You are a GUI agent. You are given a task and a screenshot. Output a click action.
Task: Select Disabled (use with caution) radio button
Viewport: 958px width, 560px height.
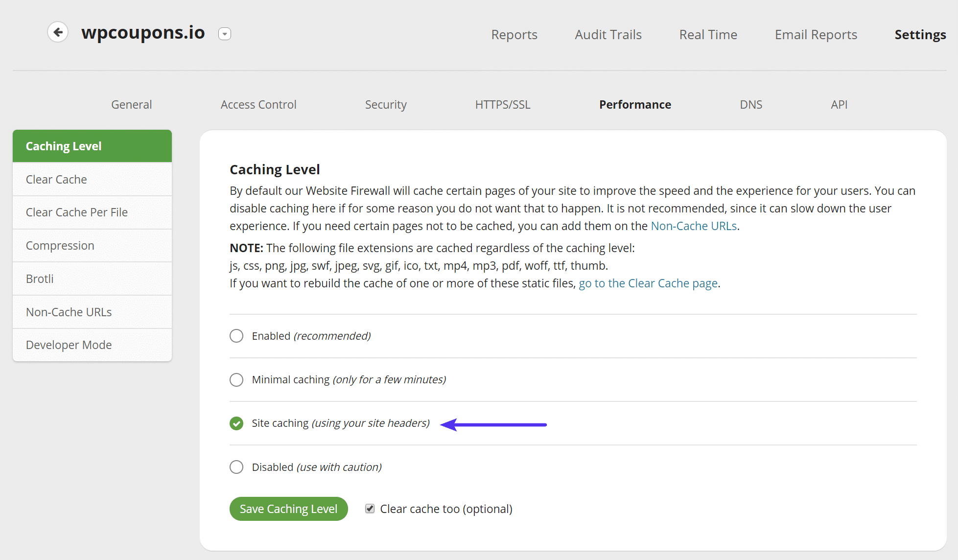(236, 467)
